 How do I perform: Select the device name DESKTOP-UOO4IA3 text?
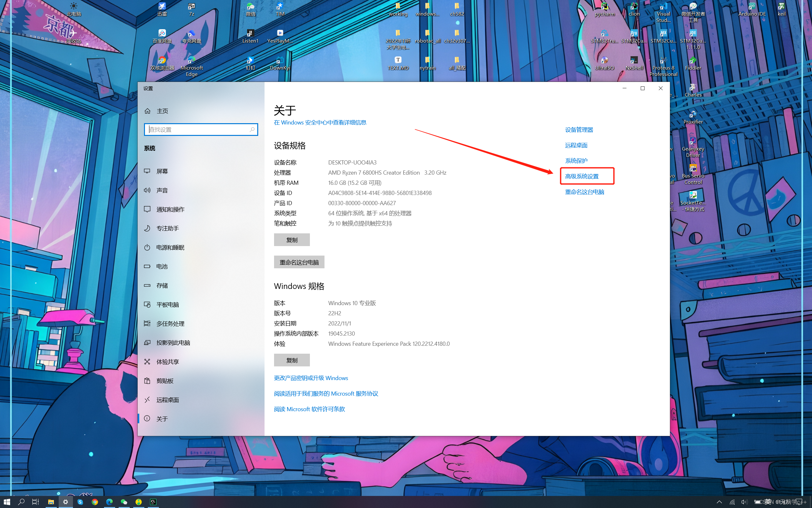click(352, 162)
